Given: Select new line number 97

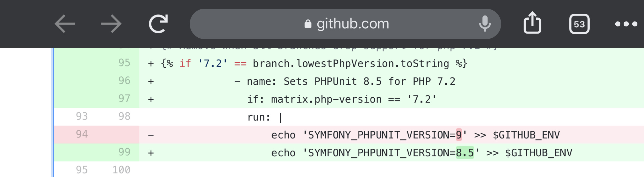Looking at the screenshot, I should pos(124,98).
